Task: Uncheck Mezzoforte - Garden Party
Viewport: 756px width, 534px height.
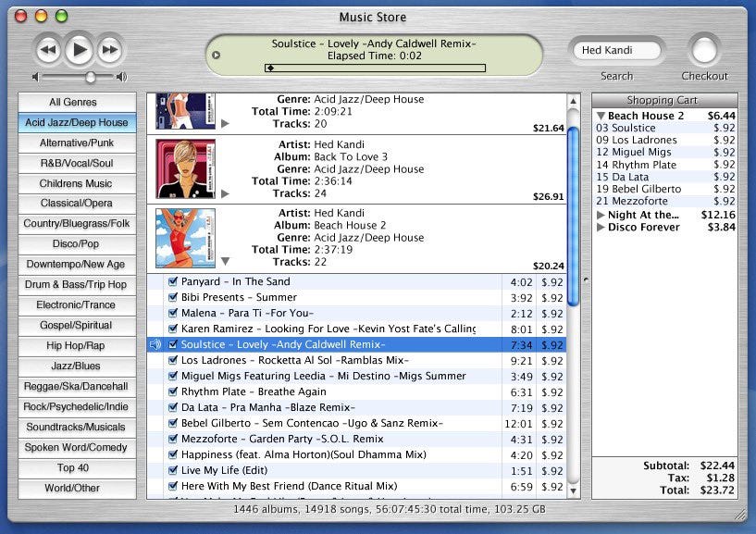Action: point(173,439)
